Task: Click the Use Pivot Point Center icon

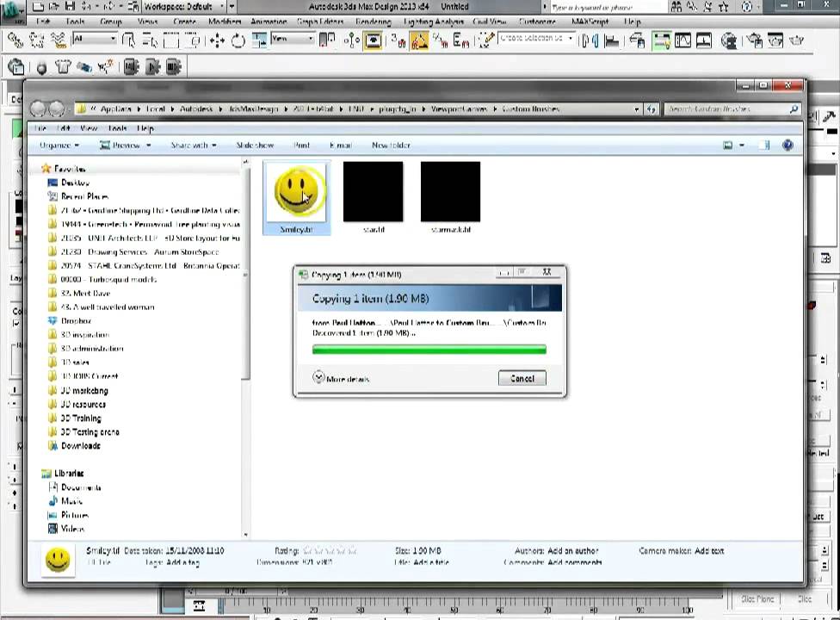Action: pos(327,40)
